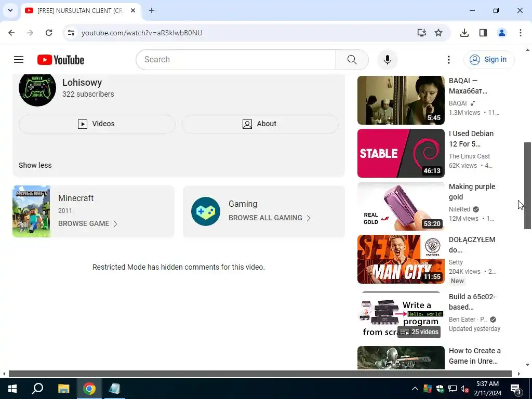Toggle Chrome side panel icon
Screen dimensions: 532x399
[x=483, y=33]
